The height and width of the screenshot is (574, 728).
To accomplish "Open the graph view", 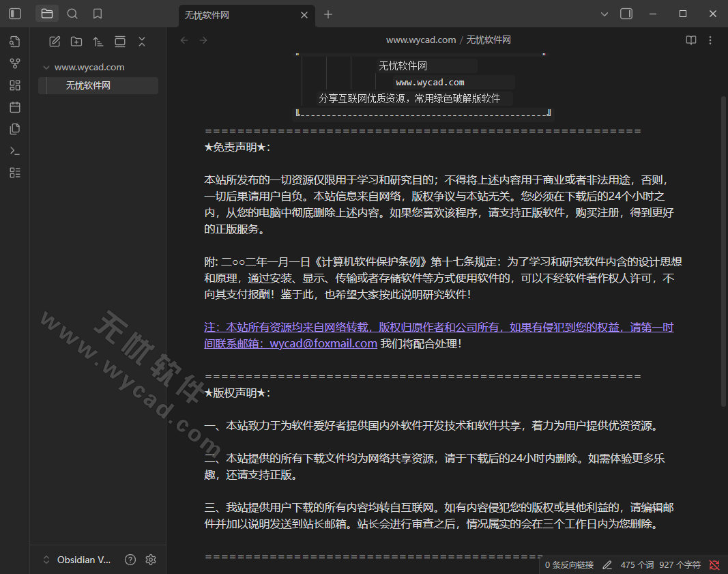I will (x=14, y=63).
